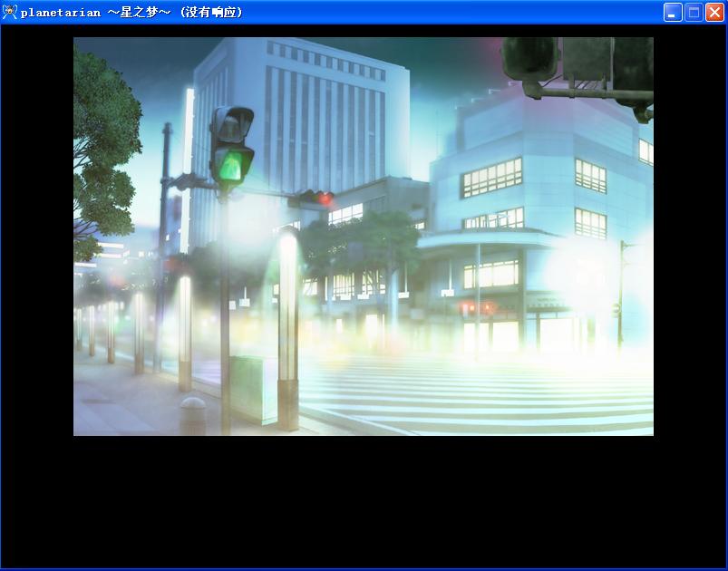The height and width of the screenshot is (571, 728).
Task: Maximize the planetarian window
Action: (x=694, y=13)
